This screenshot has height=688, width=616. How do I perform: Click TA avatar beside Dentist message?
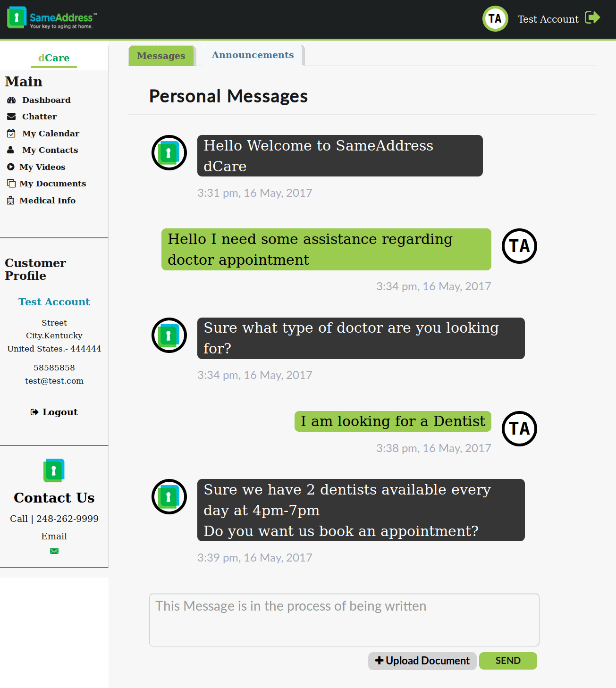pos(519,428)
